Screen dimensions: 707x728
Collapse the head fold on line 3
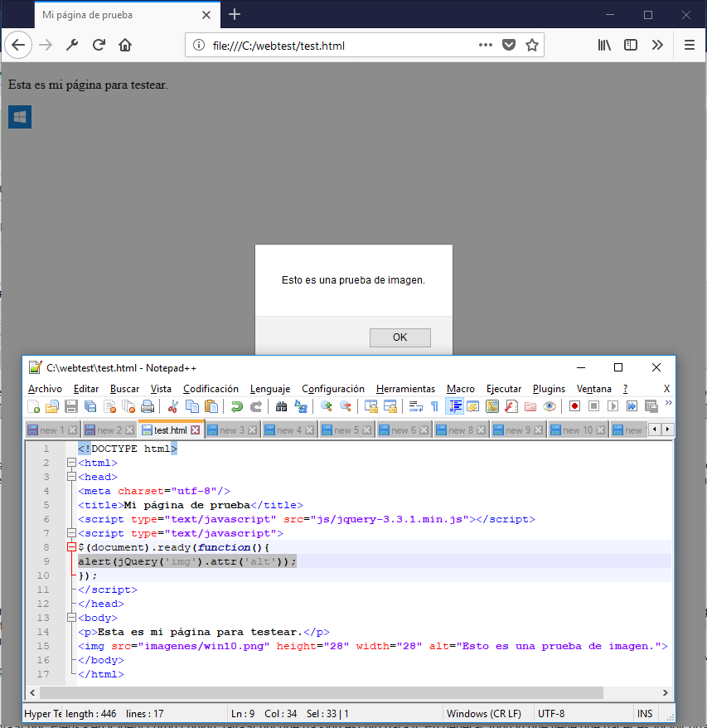tap(71, 477)
